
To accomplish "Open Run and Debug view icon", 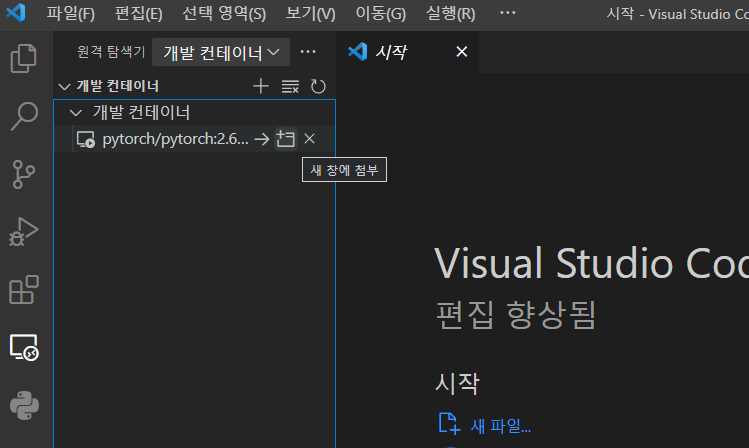I will (23, 232).
